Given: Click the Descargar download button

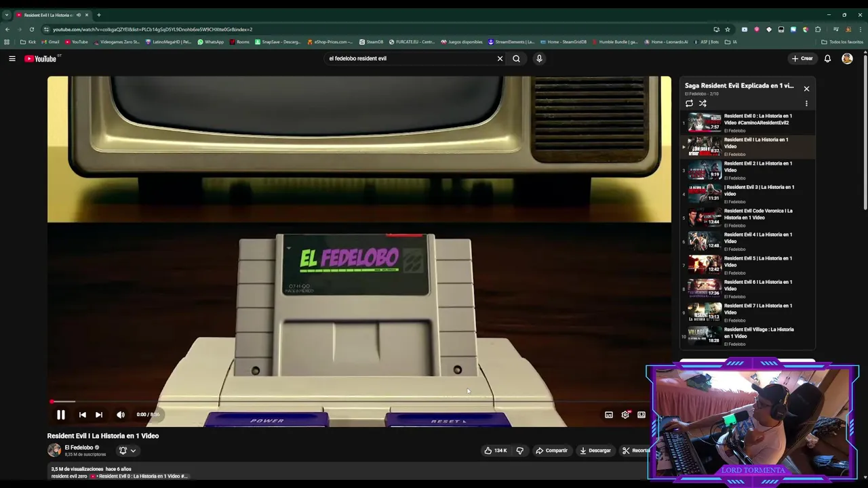Looking at the screenshot, I should [x=595, y=451].
